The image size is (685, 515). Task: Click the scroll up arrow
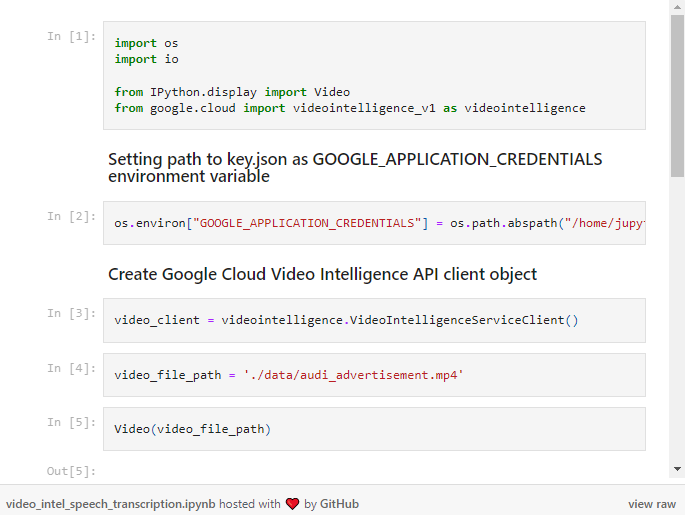point(677,7)
